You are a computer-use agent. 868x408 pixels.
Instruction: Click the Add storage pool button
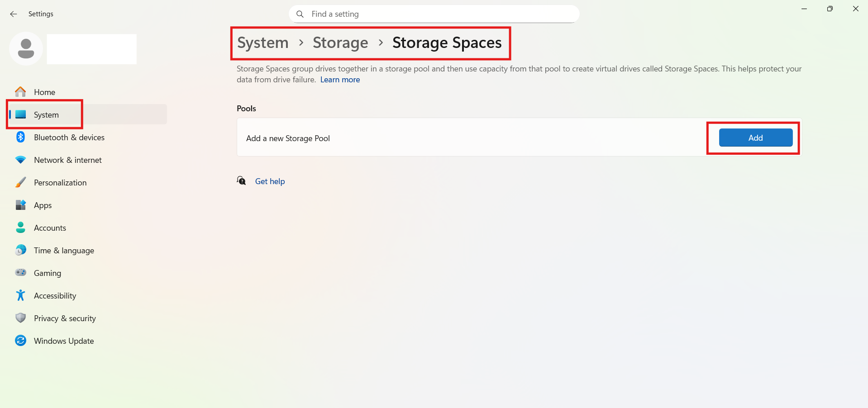(x=755, y=138)
